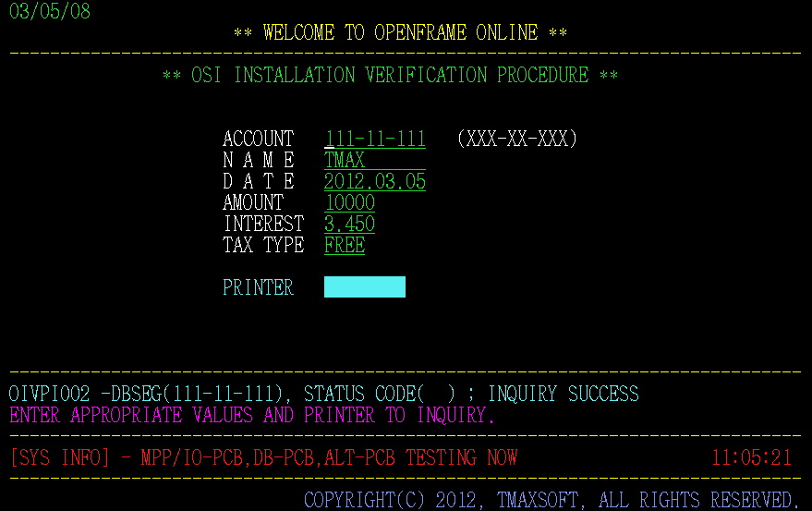
Task: Click the OIVPI002 INQUIRY SUCCESS status message
Action: tap(323, 395)
